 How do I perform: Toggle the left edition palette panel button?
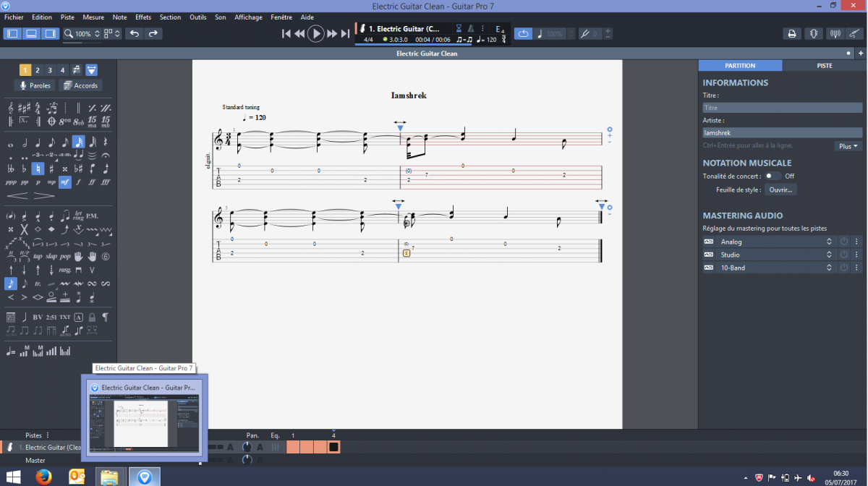pyautogui.click(x=13, y=33)
